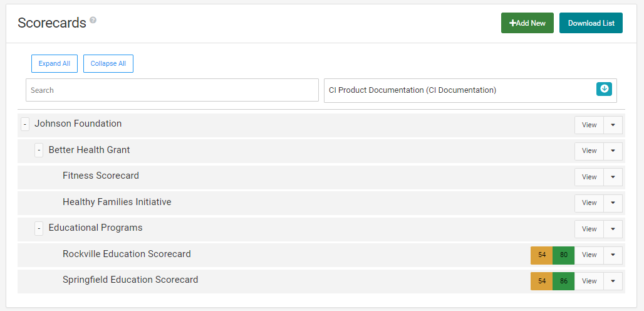This screenshot has width=644, height=311.
Task: Collapse the Educational Programs node
Action: coord(39,228)
